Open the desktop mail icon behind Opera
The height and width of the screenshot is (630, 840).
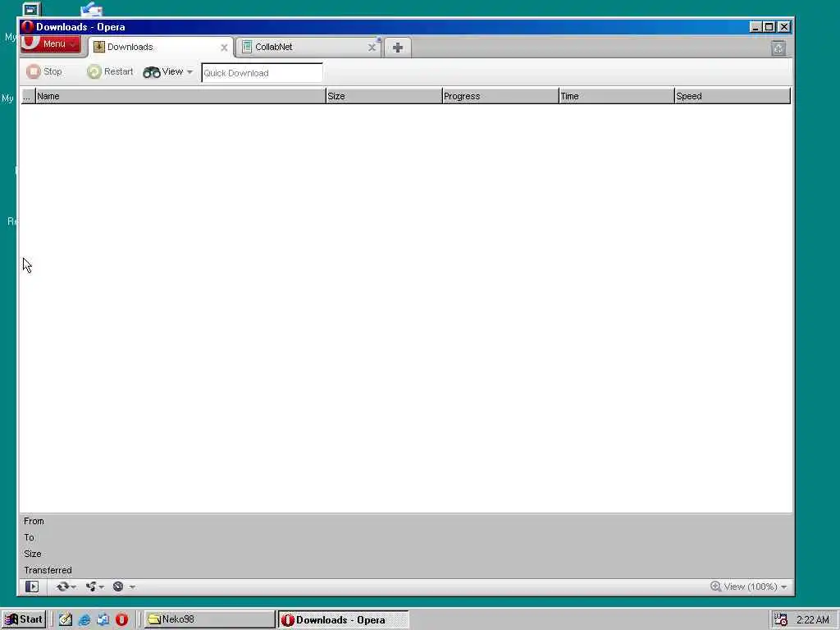tap(92, 9)
